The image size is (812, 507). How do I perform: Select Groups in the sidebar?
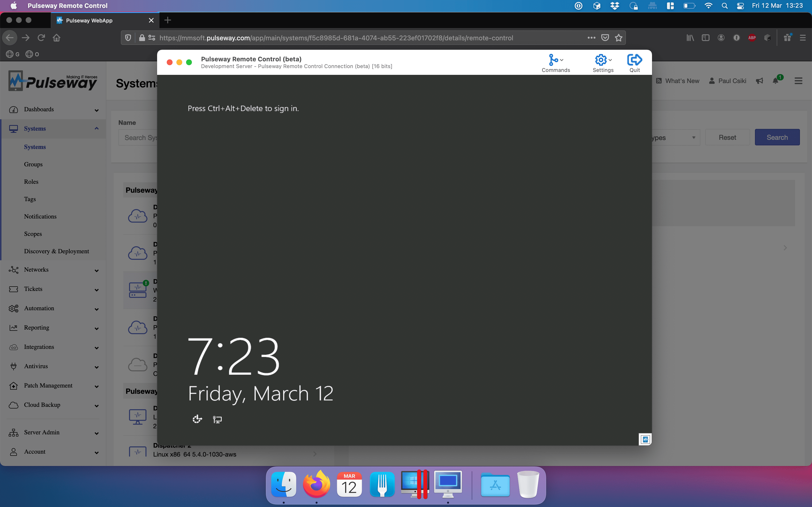tap(33, 164)
